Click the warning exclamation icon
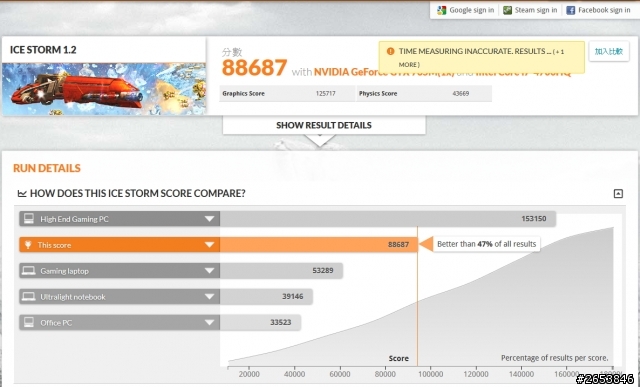640x387 pixels. pos(390,51)
